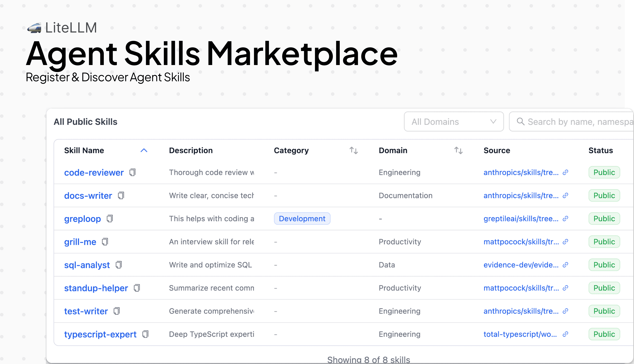Select the 'Write and optimize SQL' description

pyautogui.click(x=210, y=265)
